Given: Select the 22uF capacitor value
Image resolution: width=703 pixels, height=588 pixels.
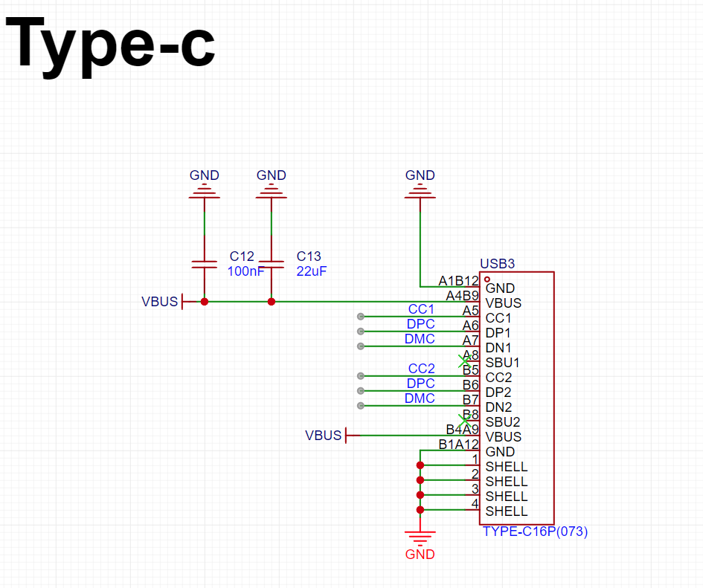Looking at the screenshot, I should [x=311, y=271].
